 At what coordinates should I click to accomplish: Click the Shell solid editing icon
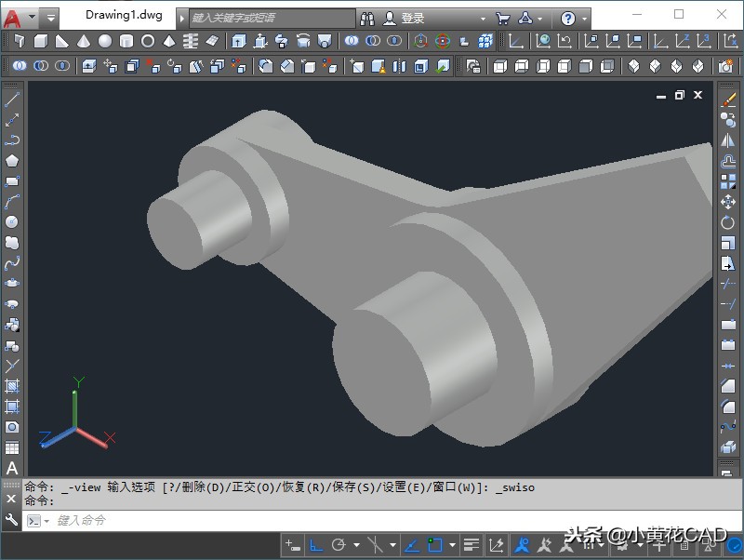coord(421,66)
